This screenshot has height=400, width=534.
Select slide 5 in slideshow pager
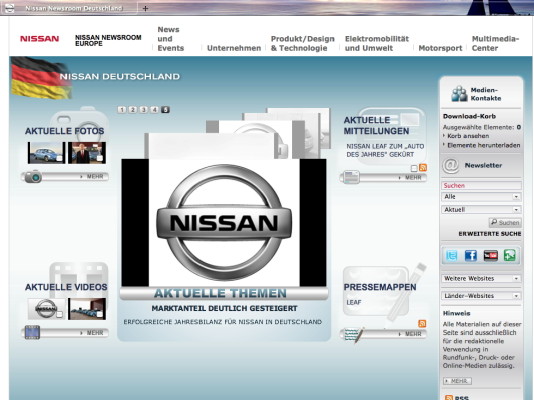166,110
